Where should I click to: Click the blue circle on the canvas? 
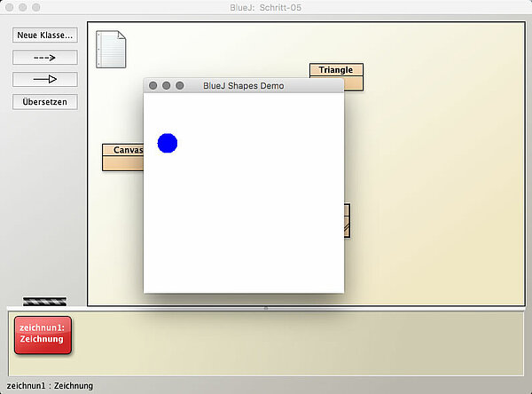pyautogui.click(x=168, y=143)
